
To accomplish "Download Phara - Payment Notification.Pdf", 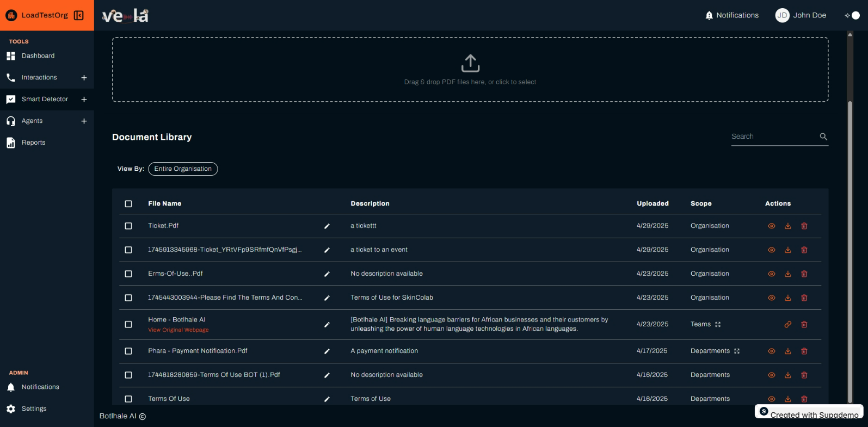I will coord(788,351).
